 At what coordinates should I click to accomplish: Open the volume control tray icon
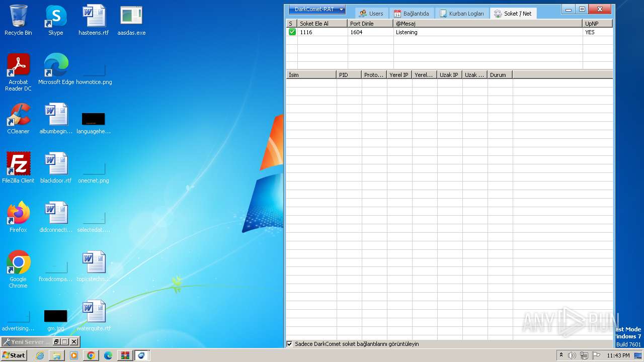click(x=572, y=355)
